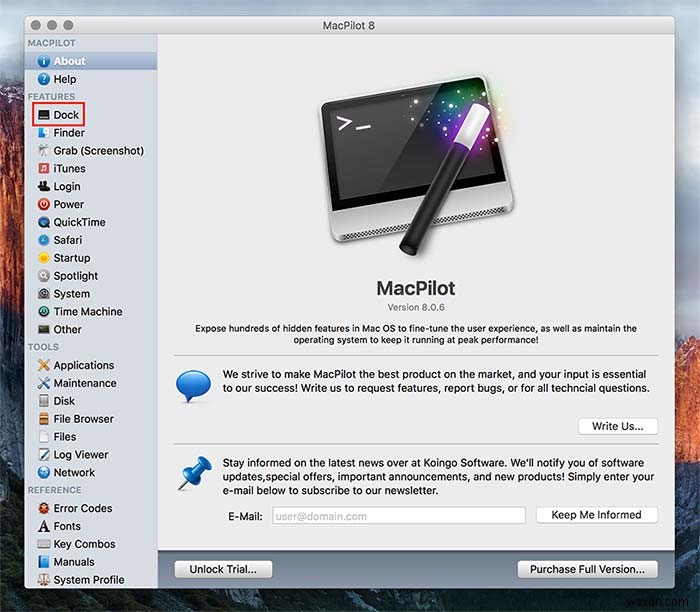
Task: Open the Time Machine label
Action: 88,312
